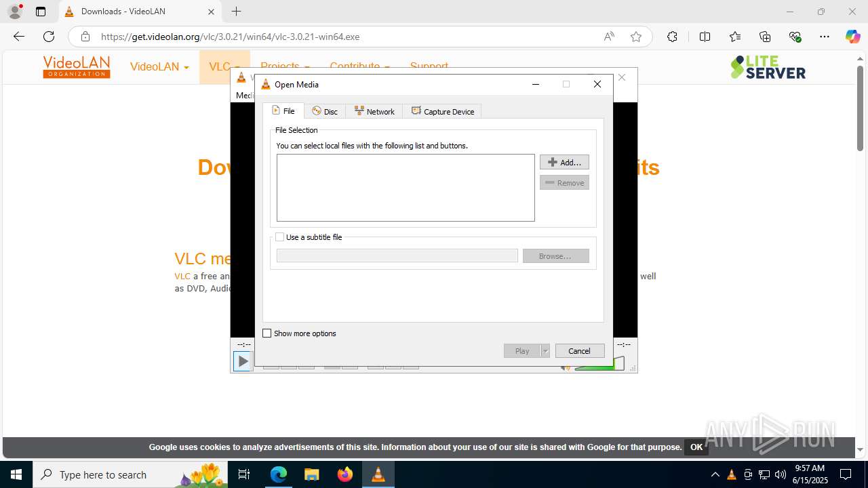Open the Edge tab actions menu icon
The height and width of the screenshot is (488, 868).
[x=41, y=12]
